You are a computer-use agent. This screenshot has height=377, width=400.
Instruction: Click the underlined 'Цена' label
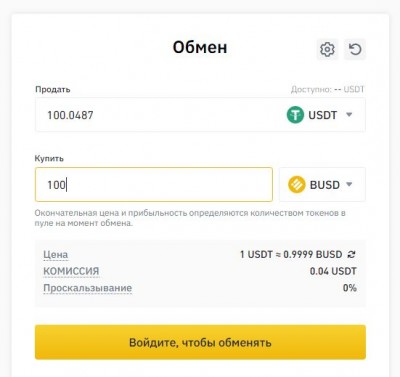(56, 255)
